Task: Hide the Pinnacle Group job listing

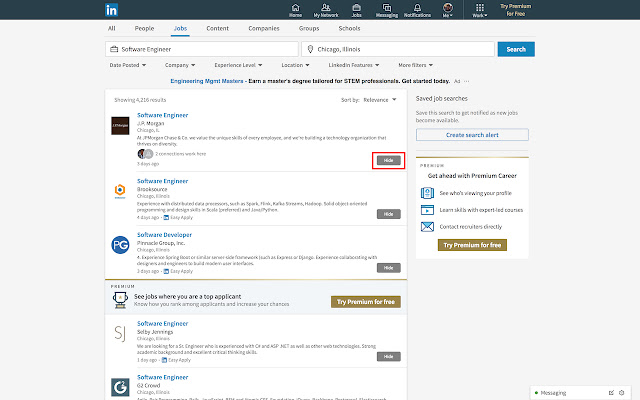Action: (x=389, y=268)
